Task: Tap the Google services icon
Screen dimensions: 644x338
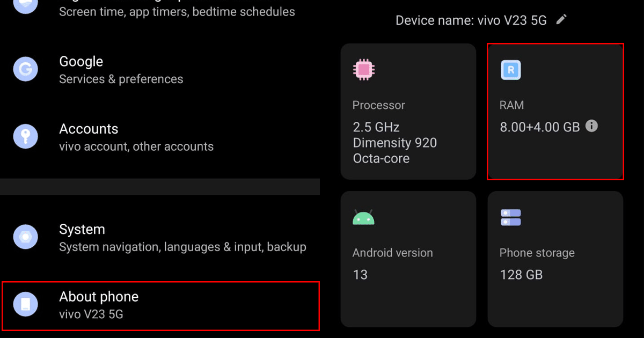Action: pyautogui.click(x=25, y=69)
